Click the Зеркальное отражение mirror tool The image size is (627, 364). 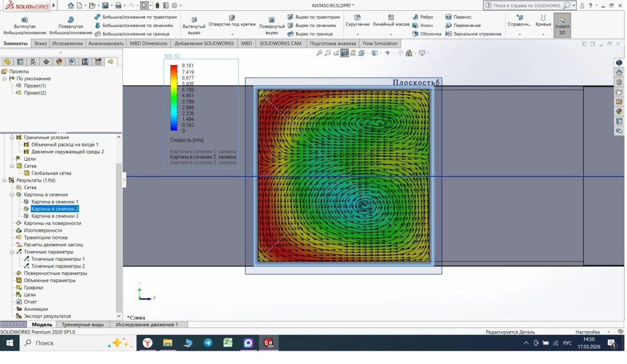point(448,34)
